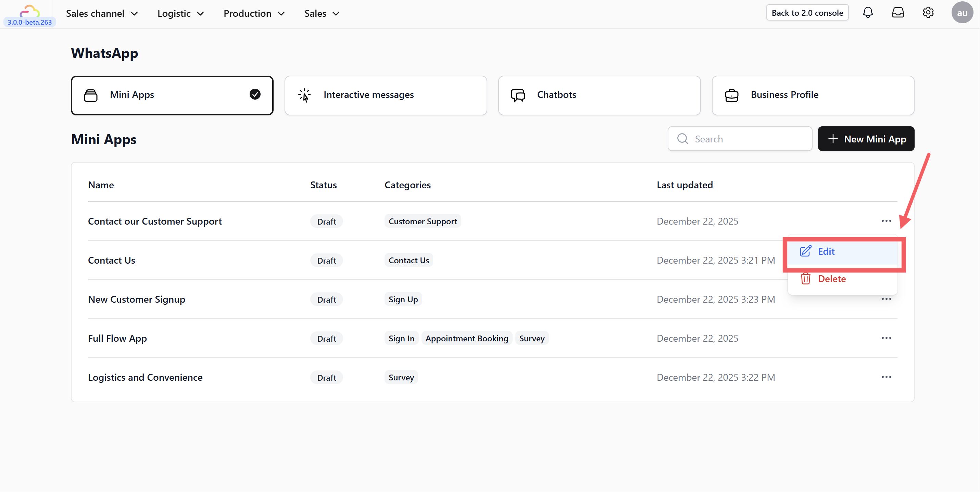Click the Contact Us category tag
The image size is (980, 492).
click(409, 260)
